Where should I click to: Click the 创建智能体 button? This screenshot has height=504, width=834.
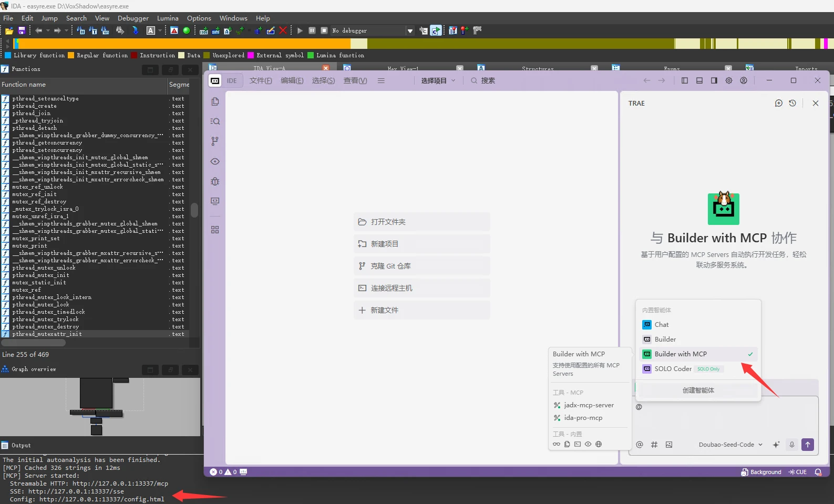[698, 390]
